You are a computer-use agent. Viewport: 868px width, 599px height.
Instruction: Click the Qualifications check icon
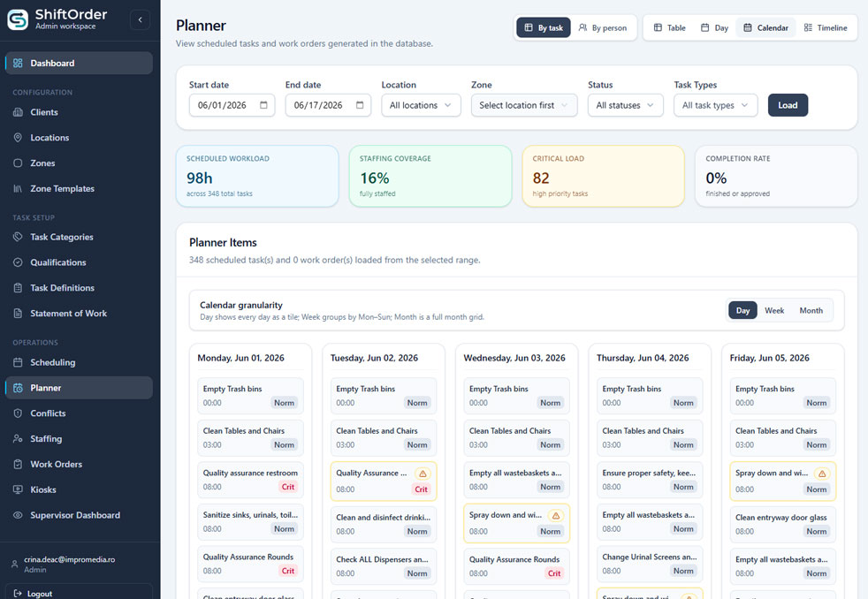pyautogui.click(x=18, y=262)
